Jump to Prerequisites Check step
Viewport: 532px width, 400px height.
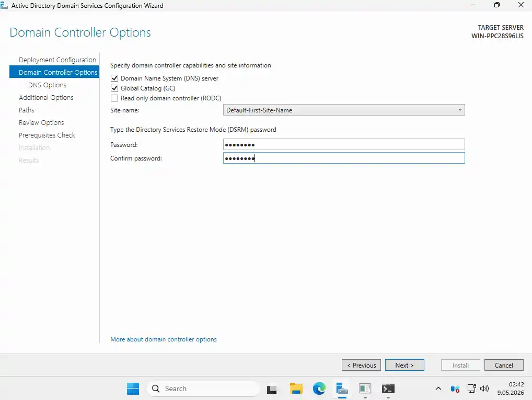click(x=47, y=135)
